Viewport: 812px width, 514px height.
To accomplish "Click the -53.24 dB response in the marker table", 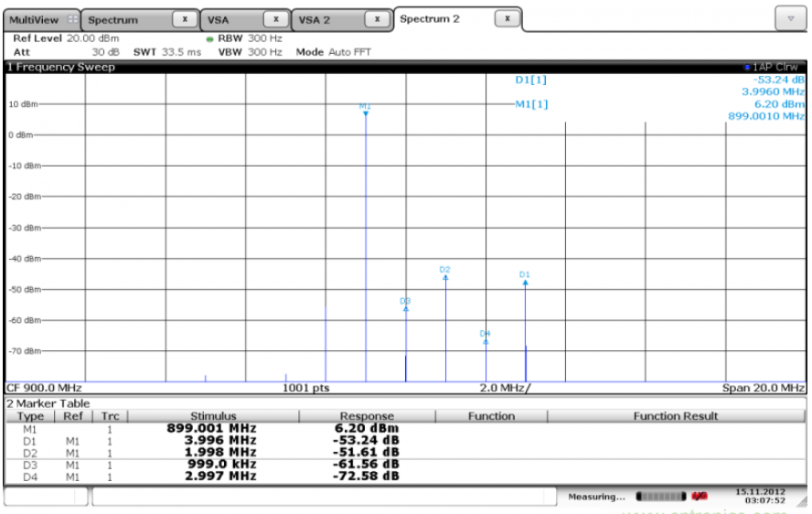I will (366, 441).
